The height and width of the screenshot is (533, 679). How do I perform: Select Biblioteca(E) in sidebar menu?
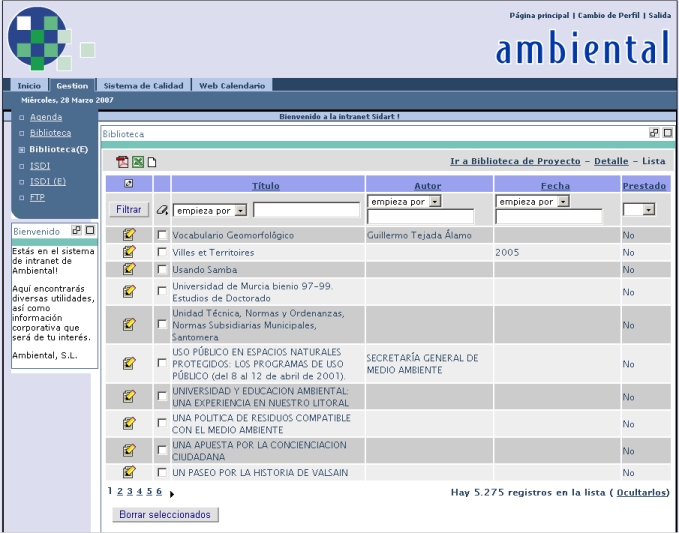[58, 149]
